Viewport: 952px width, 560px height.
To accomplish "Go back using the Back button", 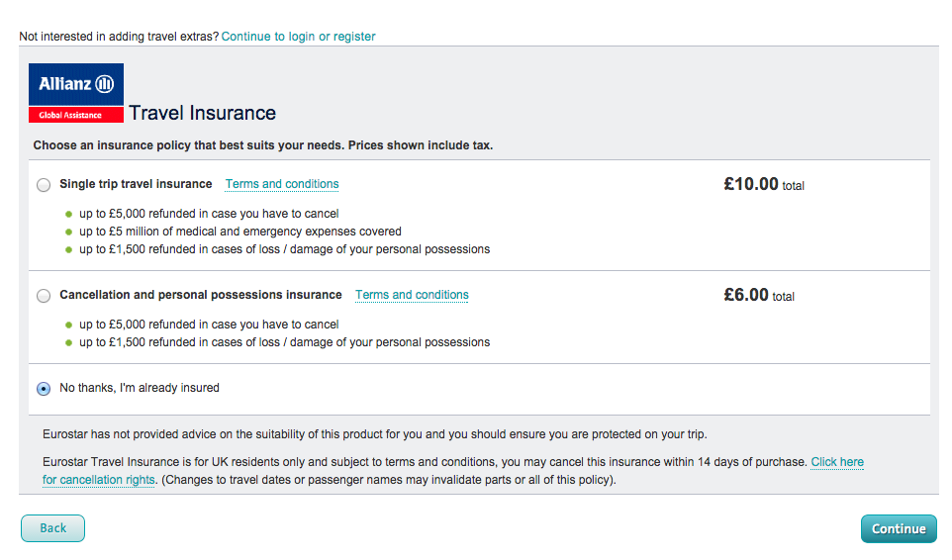I will pos(52,528).
